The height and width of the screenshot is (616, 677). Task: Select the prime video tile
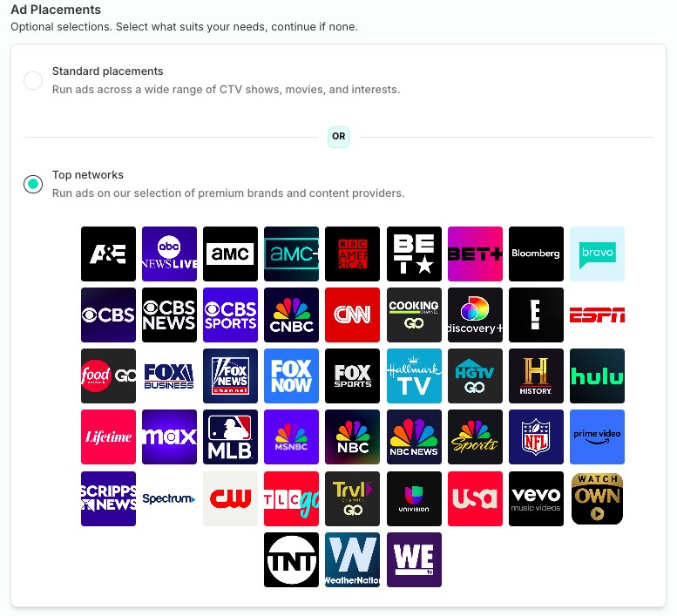pyautogui.click(x=597, y=437)
